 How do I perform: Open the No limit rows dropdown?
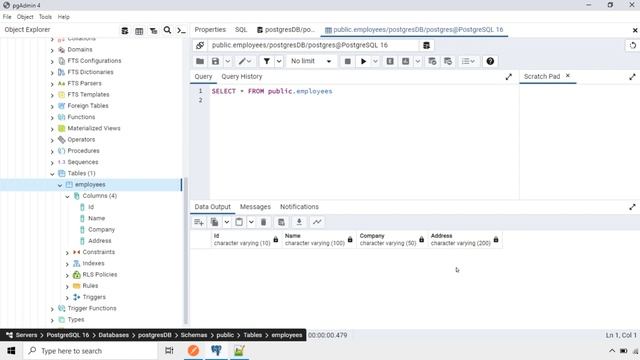(x=311, y=61)
